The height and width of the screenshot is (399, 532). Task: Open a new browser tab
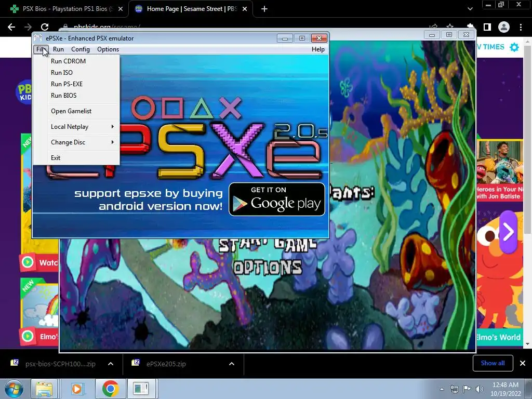coord(264,9)
